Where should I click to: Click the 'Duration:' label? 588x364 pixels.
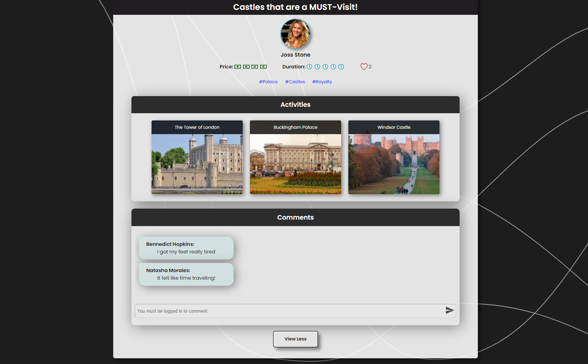294,66
